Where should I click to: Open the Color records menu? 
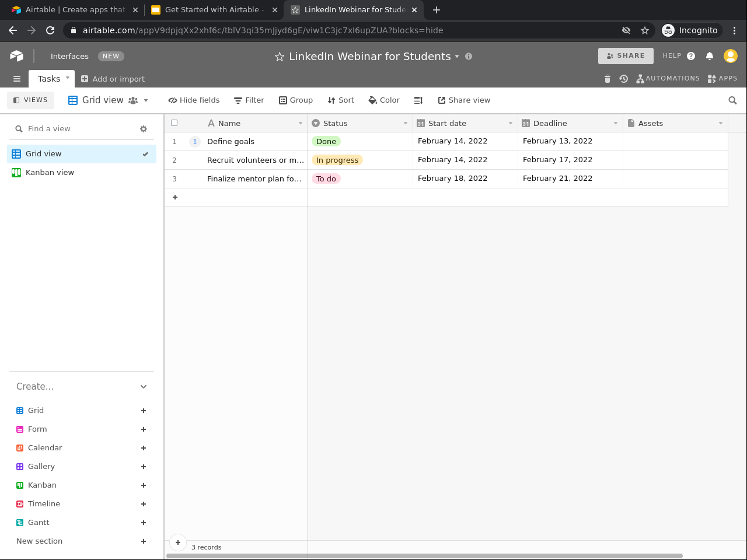click(384, 100)
